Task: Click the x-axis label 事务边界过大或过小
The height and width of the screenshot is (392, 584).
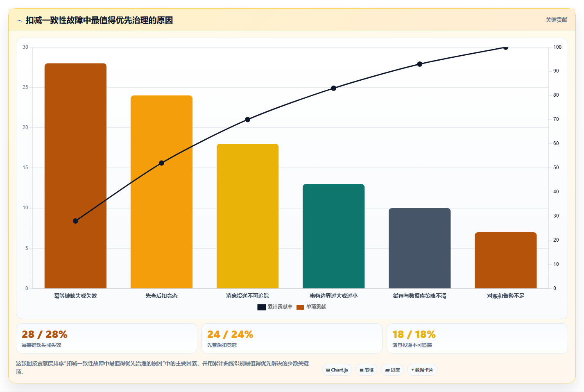Action: 333,296
